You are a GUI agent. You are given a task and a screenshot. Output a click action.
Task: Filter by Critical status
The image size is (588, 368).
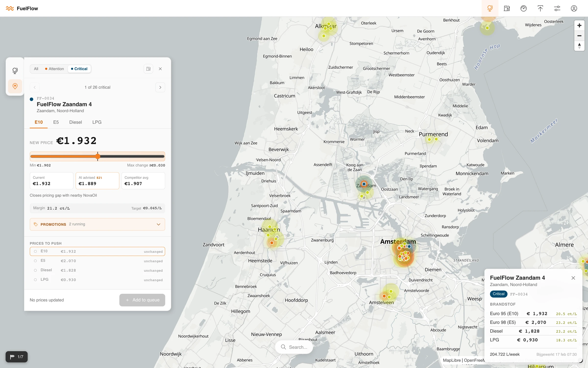[79, 69]
